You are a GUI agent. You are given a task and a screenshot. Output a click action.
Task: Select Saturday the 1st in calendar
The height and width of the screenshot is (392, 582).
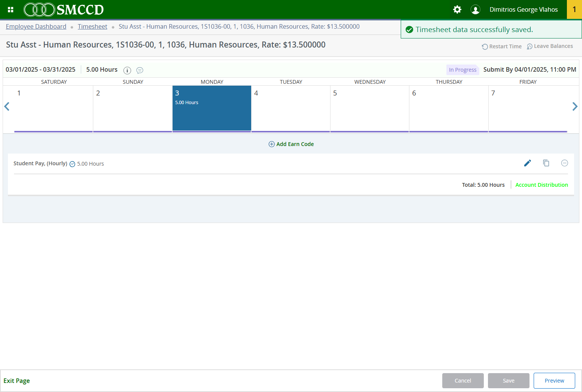point(54,109)
